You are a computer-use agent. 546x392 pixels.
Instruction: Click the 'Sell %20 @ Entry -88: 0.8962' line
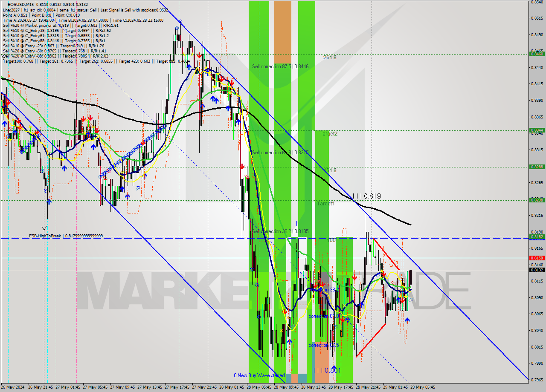(55, 56)
